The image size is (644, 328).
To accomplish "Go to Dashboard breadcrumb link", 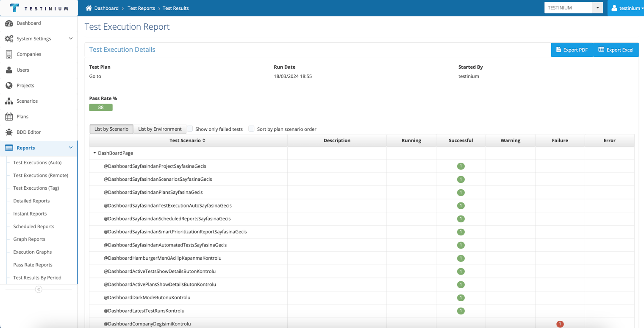I will click(x=106, y=8).
